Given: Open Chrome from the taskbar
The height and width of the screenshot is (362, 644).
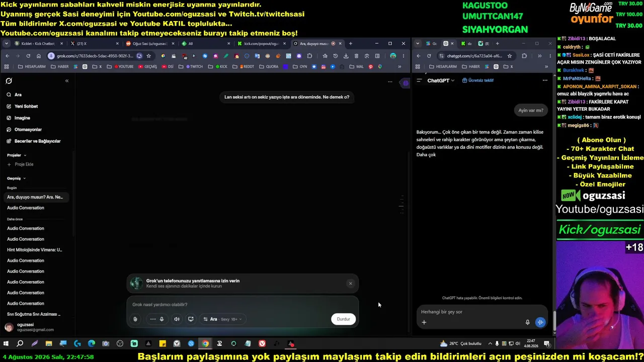Looking at the screenshot, I should [x=205, y=344].
